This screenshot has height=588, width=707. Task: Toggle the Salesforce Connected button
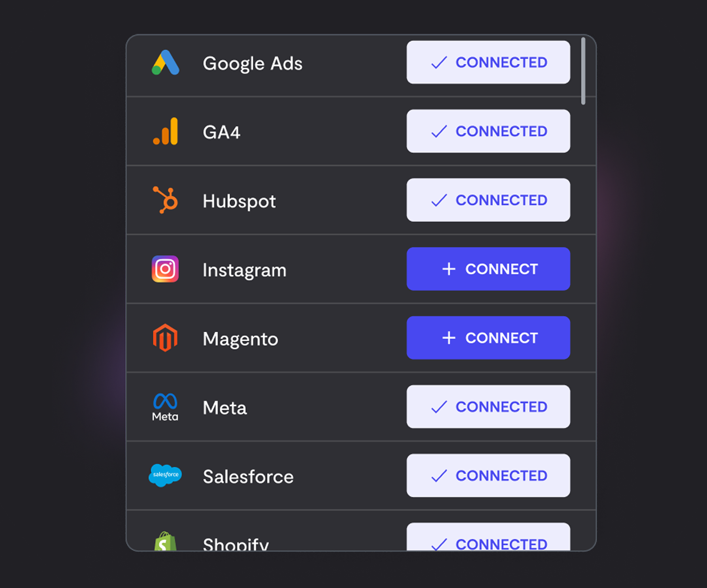click(x=488, y=475)
